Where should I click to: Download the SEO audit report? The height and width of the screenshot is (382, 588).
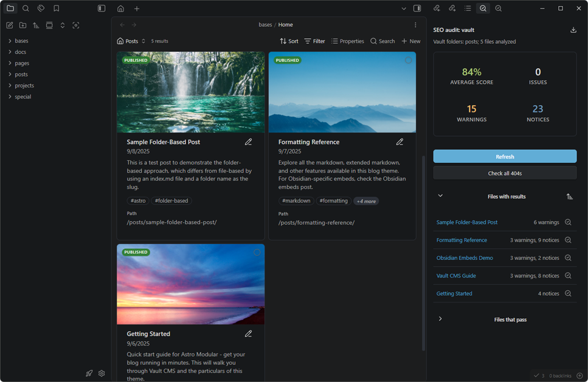pos(573,29)
